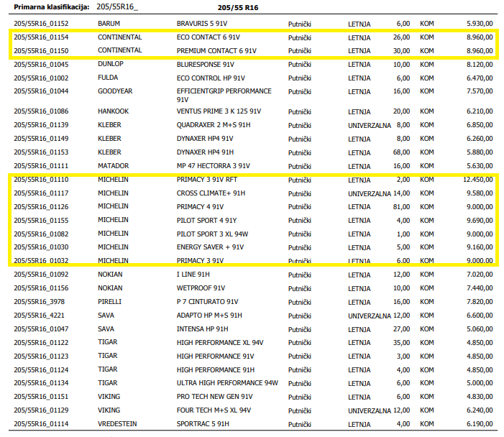Click PRO TECH NEW GEN 91V
Viewport: 504px width, 437px height.
pyautogui.click(x=215, y=397)
